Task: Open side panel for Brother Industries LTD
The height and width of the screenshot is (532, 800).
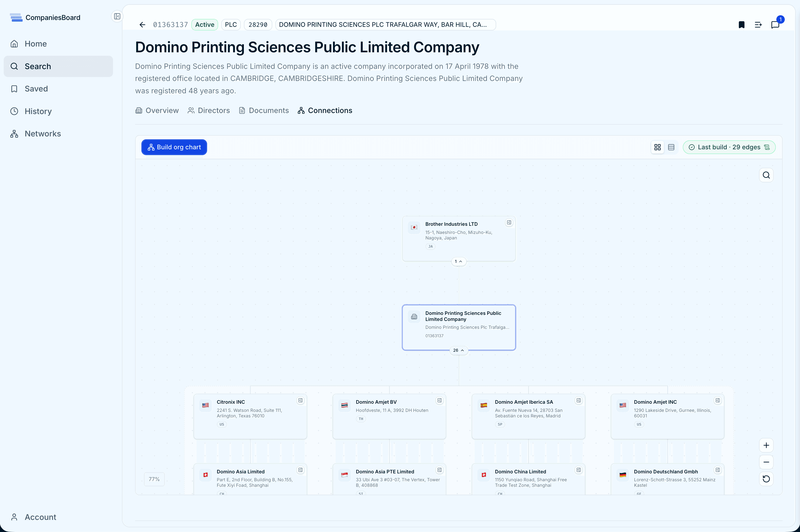Action: tap(509, 223)
